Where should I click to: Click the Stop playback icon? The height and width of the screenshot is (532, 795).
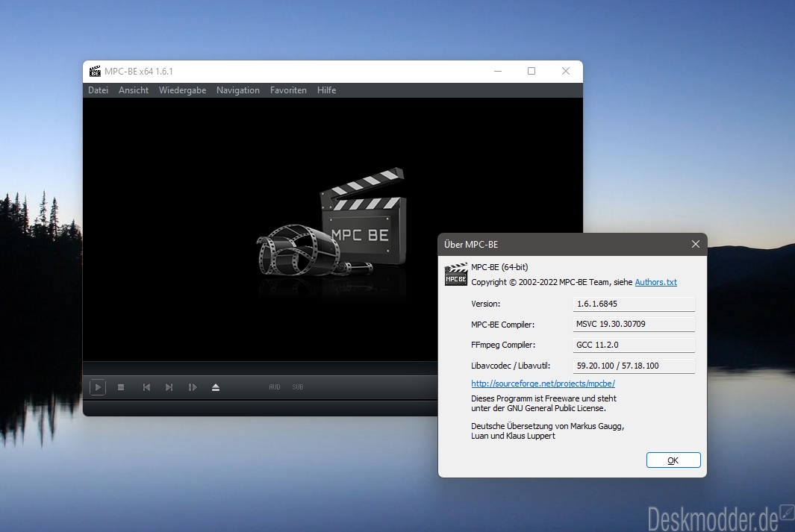point(121,387)
